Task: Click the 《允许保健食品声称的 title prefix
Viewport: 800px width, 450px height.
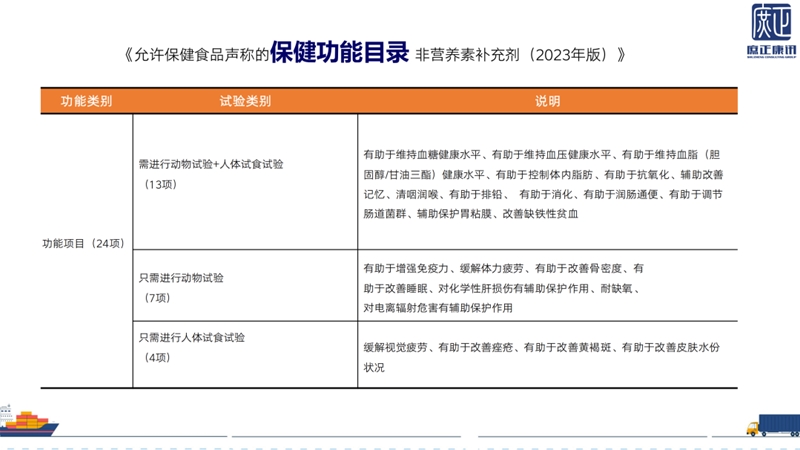Action: [x=196, y=53]
